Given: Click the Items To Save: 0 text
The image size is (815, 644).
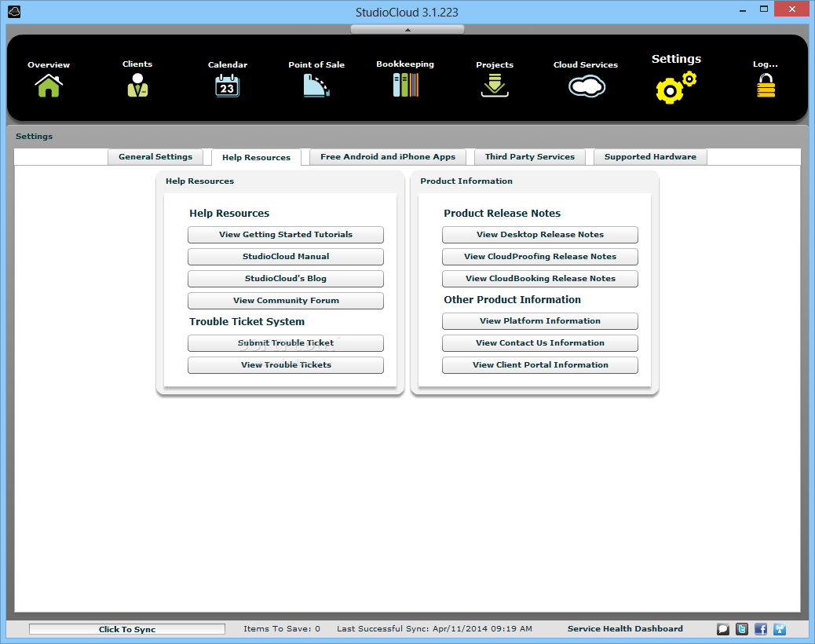Looking at the screenshot, I should point(282,629).
